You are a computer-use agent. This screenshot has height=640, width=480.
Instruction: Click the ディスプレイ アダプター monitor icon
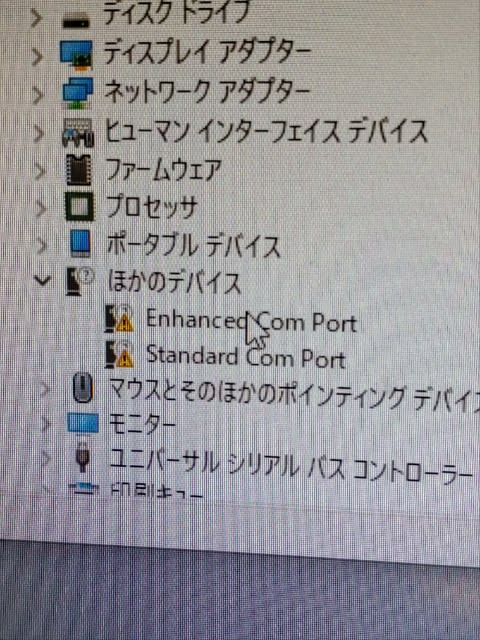(76, 55)
